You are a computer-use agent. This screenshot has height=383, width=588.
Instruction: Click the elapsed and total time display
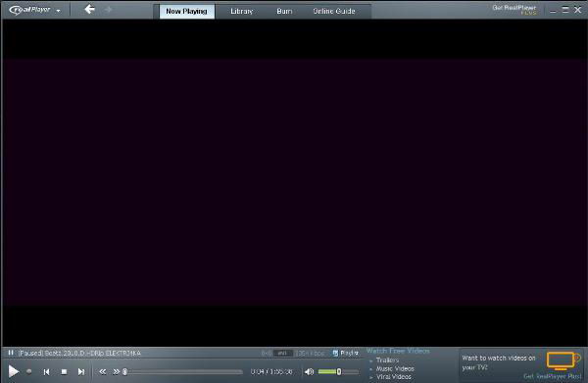271,372
